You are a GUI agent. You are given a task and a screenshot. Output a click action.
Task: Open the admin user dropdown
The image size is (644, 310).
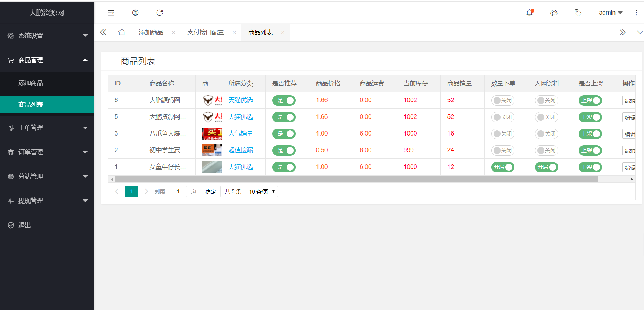610,13
